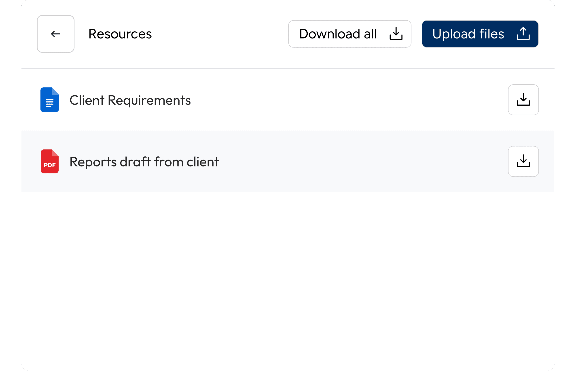Click the Download all button
The image size is (576, 392).
350,34
